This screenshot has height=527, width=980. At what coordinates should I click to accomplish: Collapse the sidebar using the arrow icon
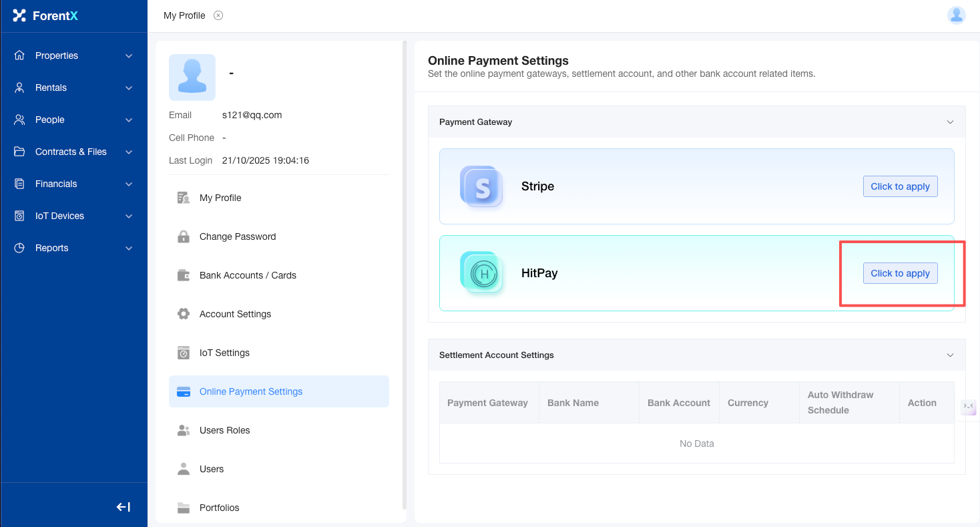[123, 507]
